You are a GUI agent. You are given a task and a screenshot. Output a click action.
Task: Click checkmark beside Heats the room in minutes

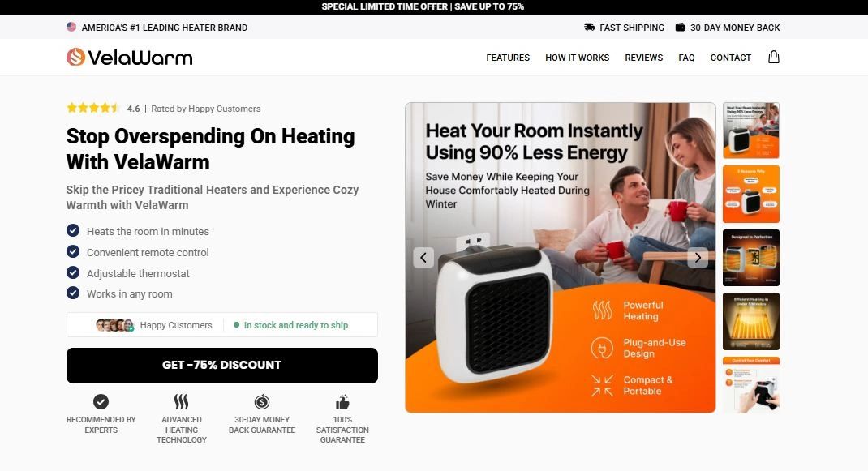click(x=73, y=231)
